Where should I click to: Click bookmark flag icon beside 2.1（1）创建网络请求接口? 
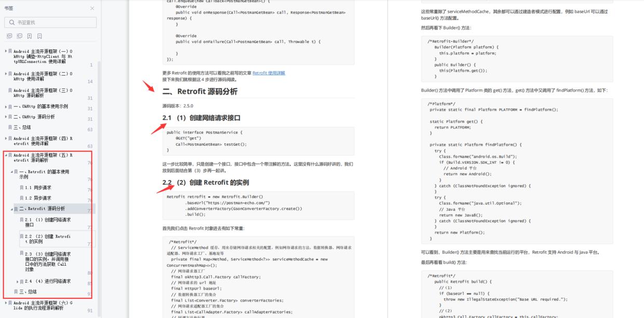22,219
